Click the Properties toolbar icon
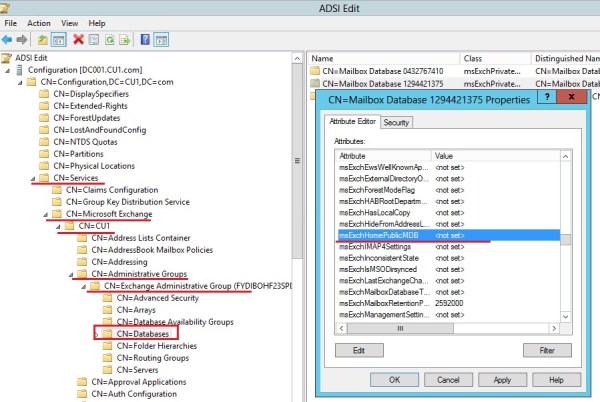 point(94,39)
